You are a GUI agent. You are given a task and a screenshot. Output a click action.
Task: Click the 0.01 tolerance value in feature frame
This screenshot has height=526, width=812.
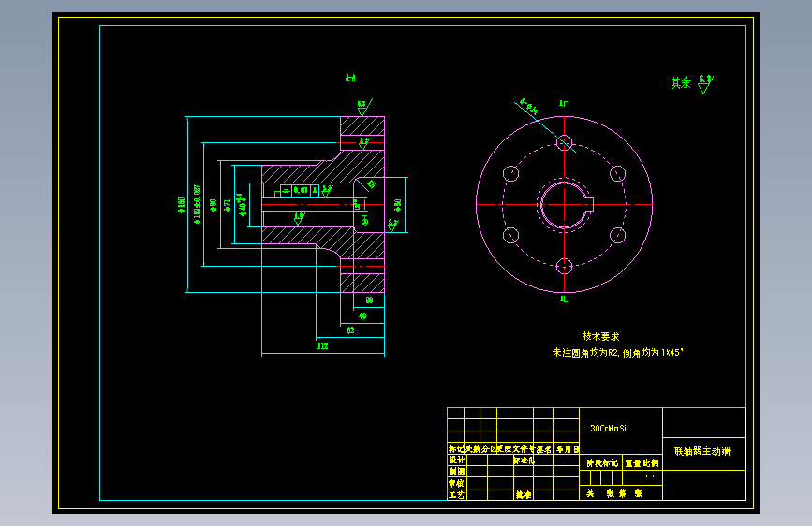[301, 191]
